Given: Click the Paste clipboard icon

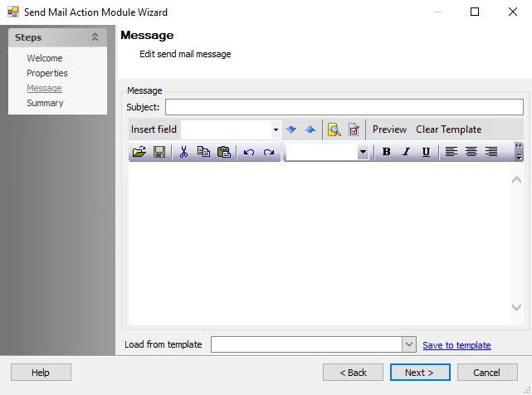Looking at the screenshot, I should [x=223, y=152].
